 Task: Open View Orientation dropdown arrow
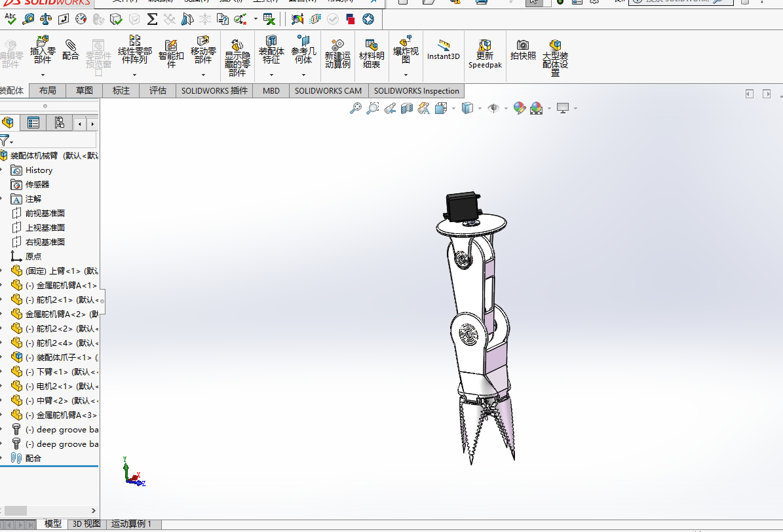[x=453, y=108]
